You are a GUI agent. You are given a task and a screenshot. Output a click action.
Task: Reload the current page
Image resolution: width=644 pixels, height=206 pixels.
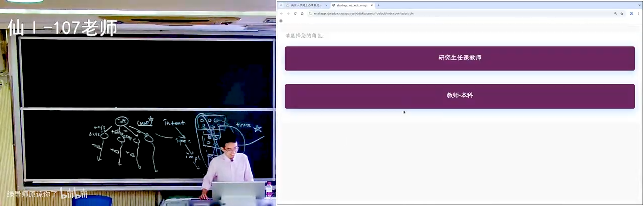295,14
